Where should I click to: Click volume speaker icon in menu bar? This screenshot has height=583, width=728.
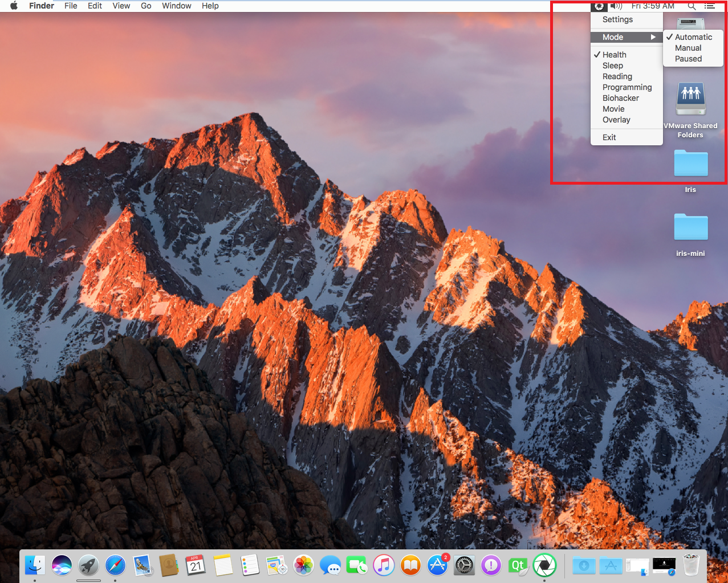point(616,6)
